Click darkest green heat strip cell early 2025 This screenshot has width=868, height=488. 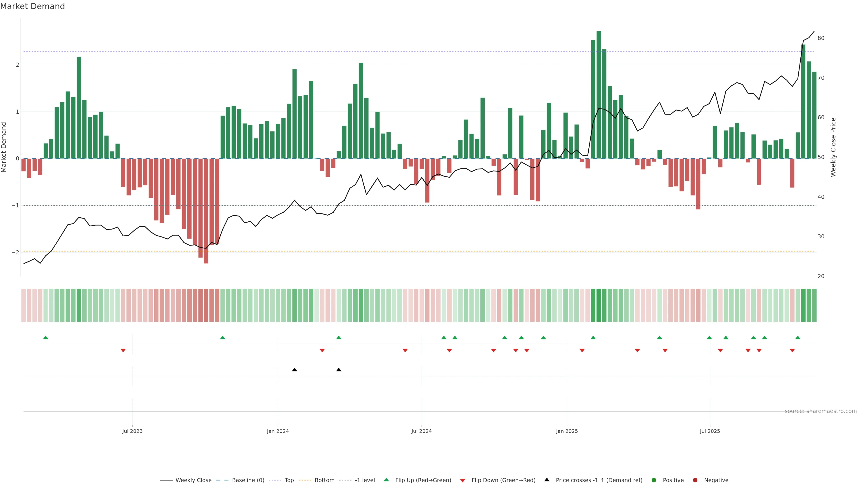tap(599, 305)
